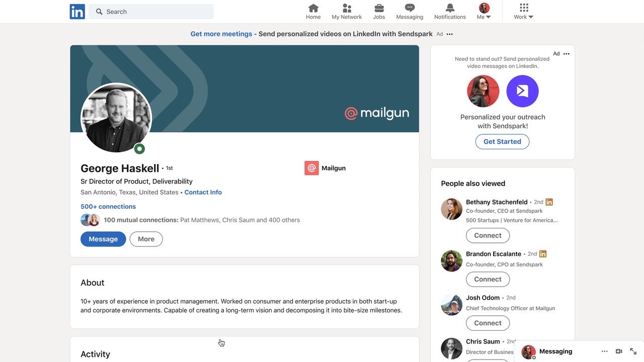The width and height of the screenshot is (644, 362).
Task: Open the Mailgun company link
Action: [334, 168]
